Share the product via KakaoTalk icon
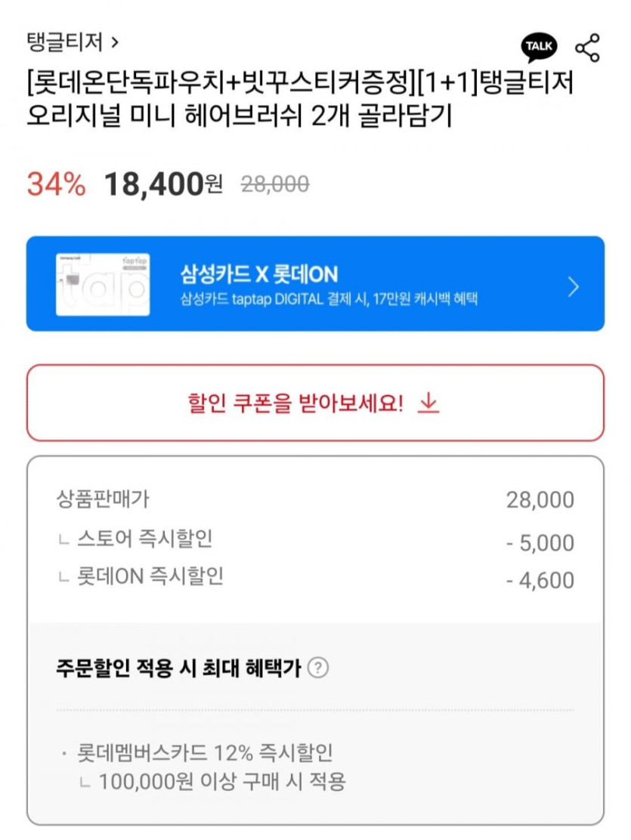The height and width of the screenshot is (840, 631). point(539,48)
